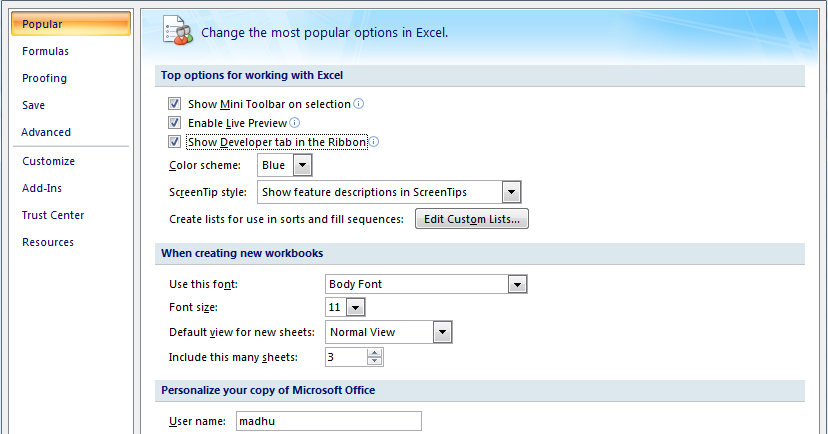
Task: Open the Use this font dropdown
Action: 516,284
